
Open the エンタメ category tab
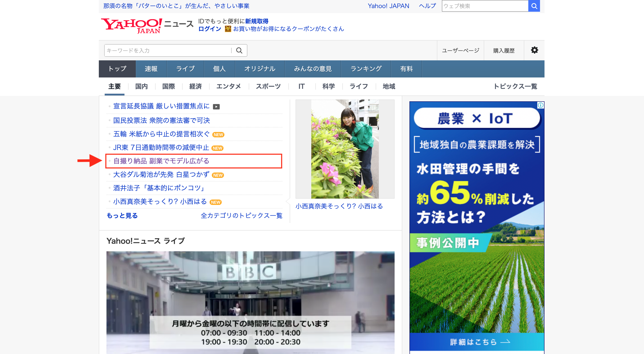coord(228,86)
